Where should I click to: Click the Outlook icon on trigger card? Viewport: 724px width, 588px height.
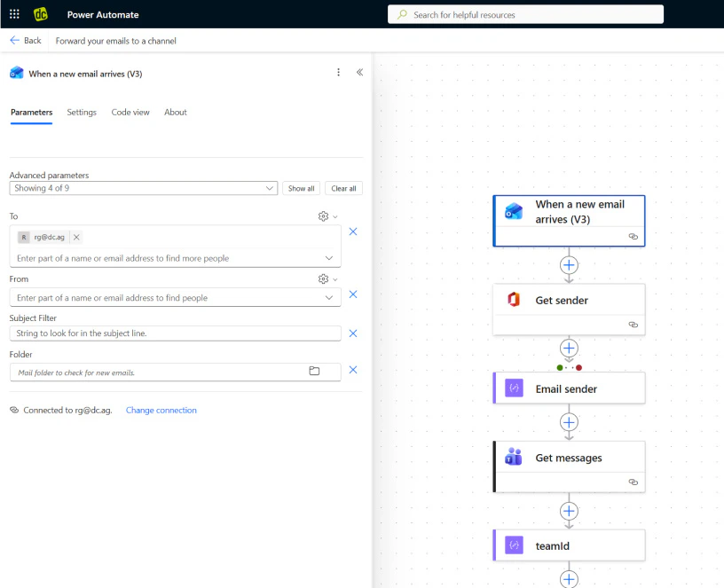(x=514, y=211)
